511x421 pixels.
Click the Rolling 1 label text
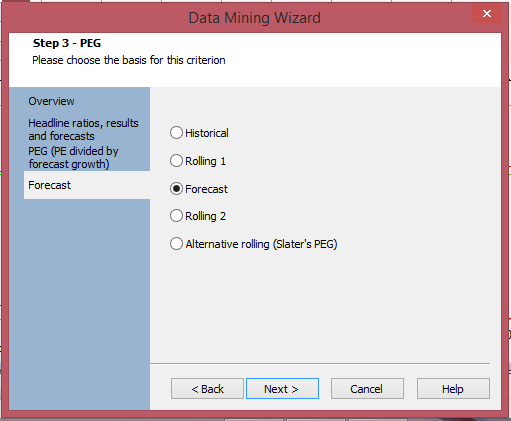pos(205,161)
